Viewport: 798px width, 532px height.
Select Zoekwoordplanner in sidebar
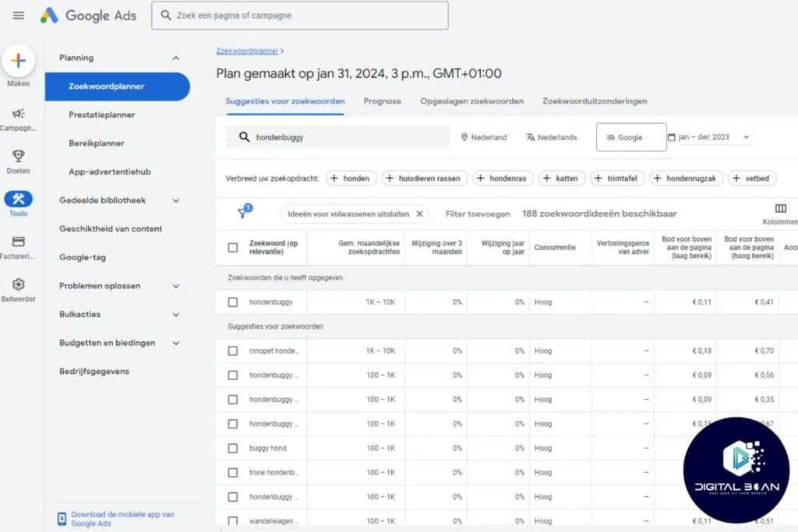pos(117,86)
